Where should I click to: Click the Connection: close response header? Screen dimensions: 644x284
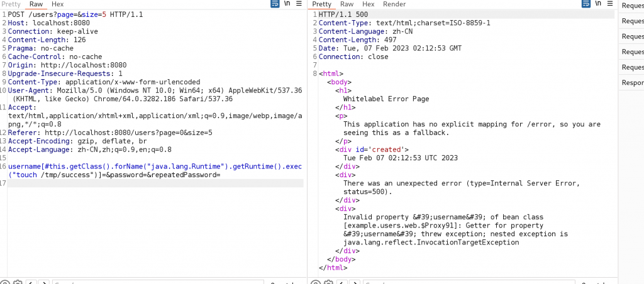pyautogui.click(x=353, y=57)
